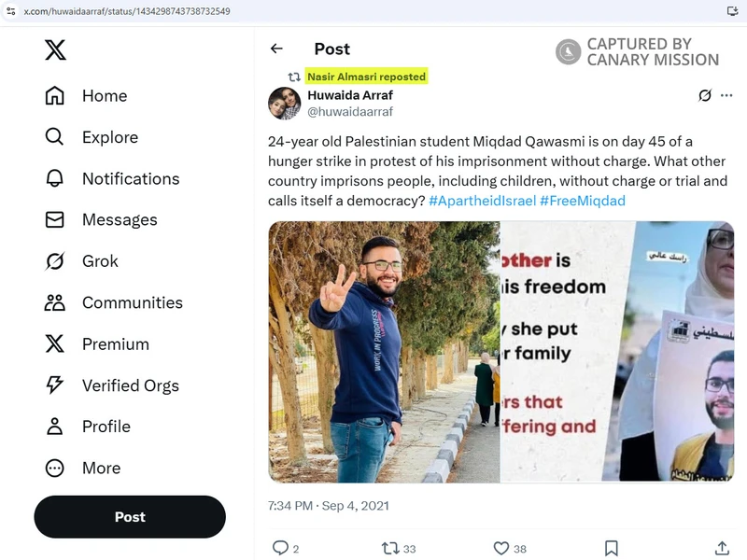The width and height of the screenshot is (747, 560).
Task: Share the post via share icon
Action: point(722,548)
